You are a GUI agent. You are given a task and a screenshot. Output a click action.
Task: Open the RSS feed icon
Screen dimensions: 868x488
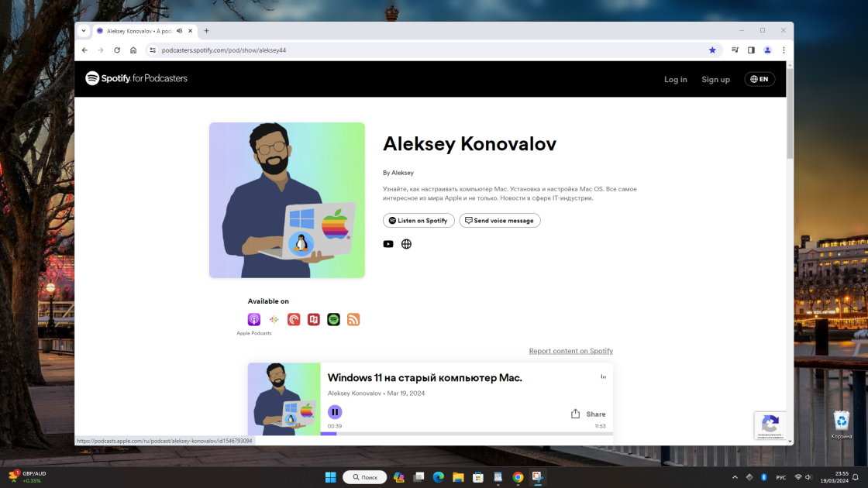353,319
